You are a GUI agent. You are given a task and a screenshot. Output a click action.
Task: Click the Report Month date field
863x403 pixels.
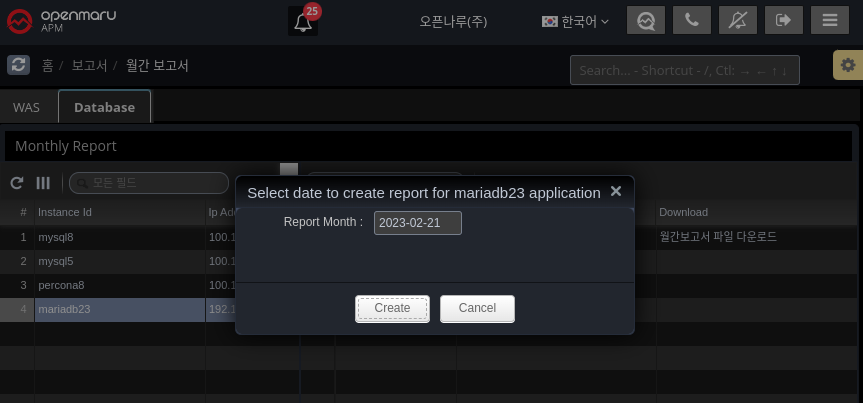point(417,223)
